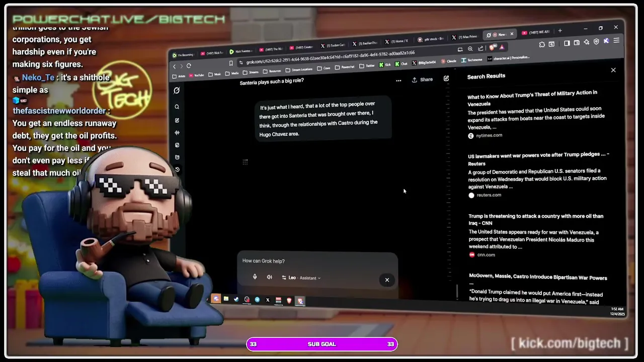644x362 pixels.
Task: Open the Streams bookmark folder
Action: pos(250,72)
